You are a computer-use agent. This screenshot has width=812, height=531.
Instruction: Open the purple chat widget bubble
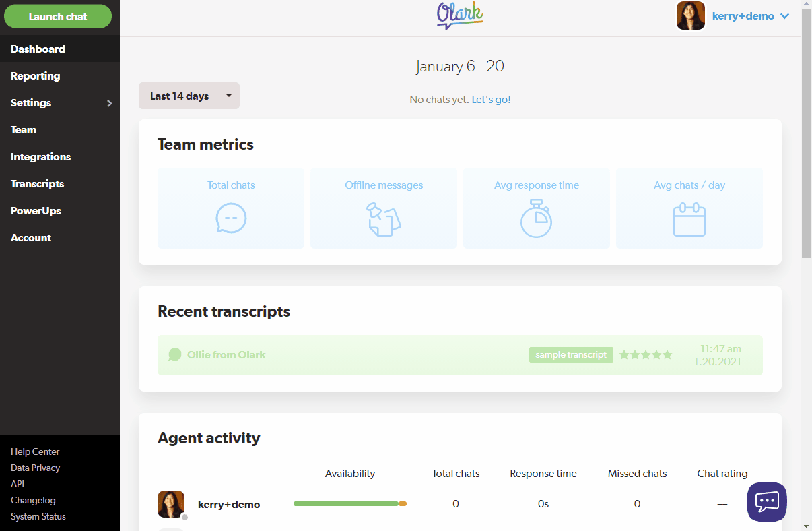point(766,502)
